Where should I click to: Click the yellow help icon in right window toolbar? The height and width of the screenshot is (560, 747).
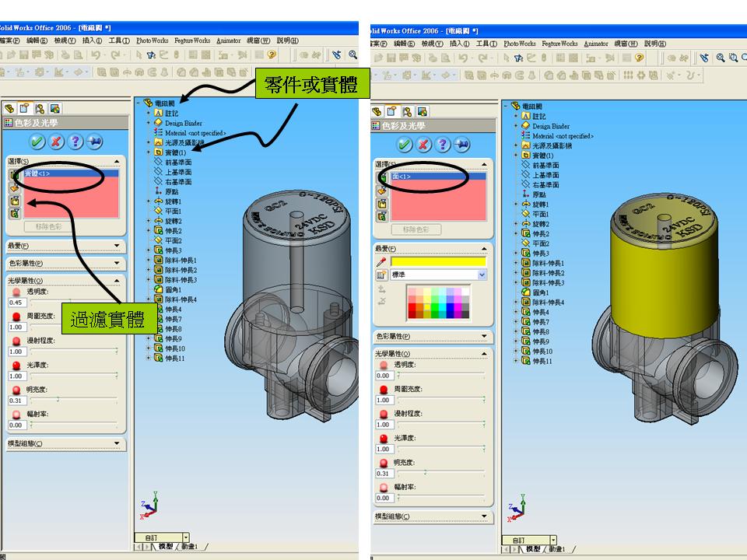[640, 58]
